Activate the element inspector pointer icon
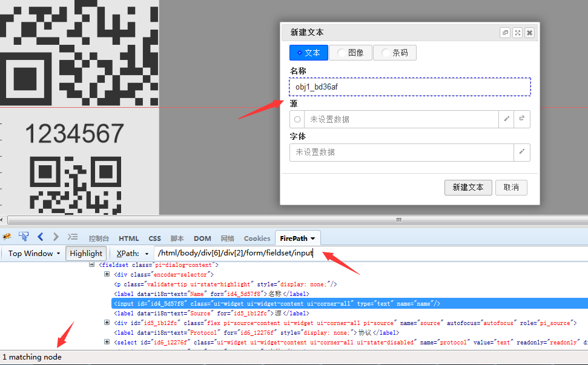 tap(24, 237)
